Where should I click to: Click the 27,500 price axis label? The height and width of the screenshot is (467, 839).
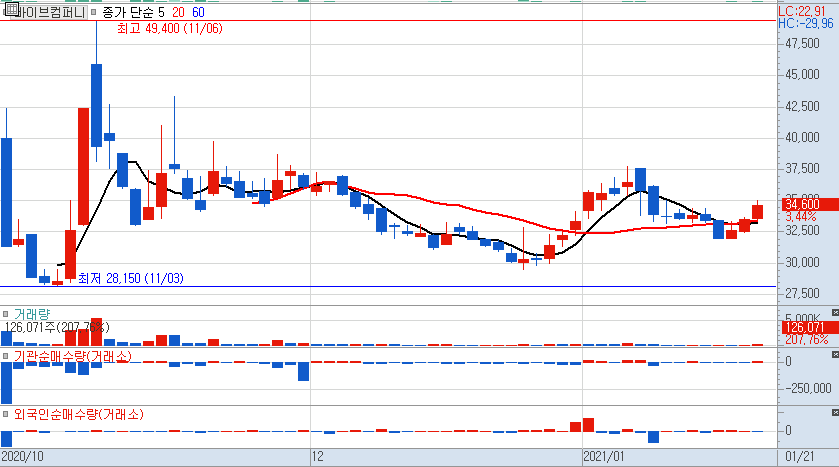[802, 293]
